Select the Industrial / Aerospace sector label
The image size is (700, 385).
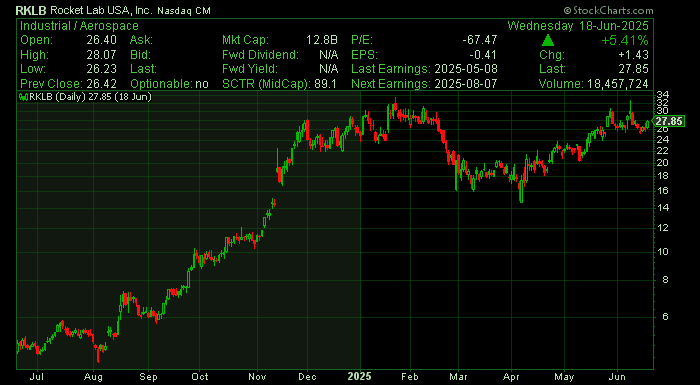[79, 26]
